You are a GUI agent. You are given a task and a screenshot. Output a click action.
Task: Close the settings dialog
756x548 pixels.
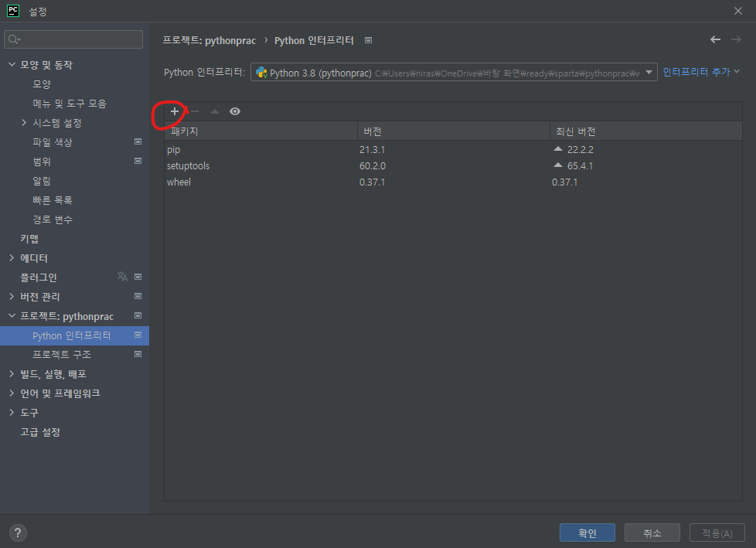738,11
